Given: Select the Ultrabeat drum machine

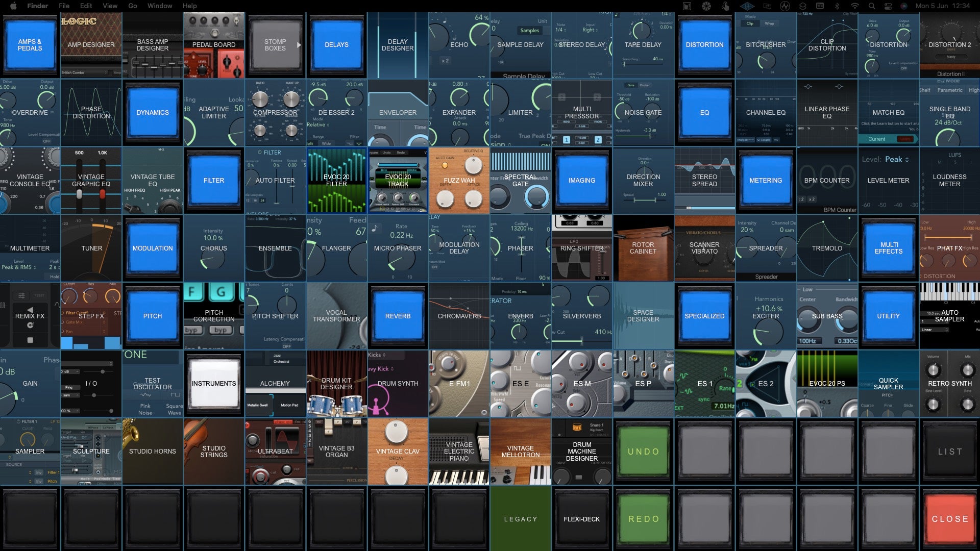Looking at the screenshot, I should coord(275,451).
